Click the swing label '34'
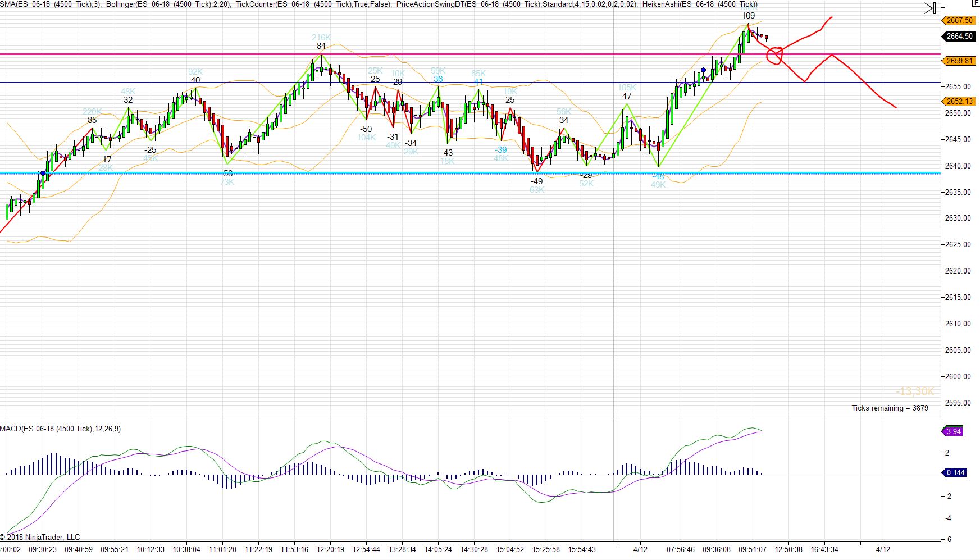The image size is (980, 560). pyautogui.click(x=564, y=120)
